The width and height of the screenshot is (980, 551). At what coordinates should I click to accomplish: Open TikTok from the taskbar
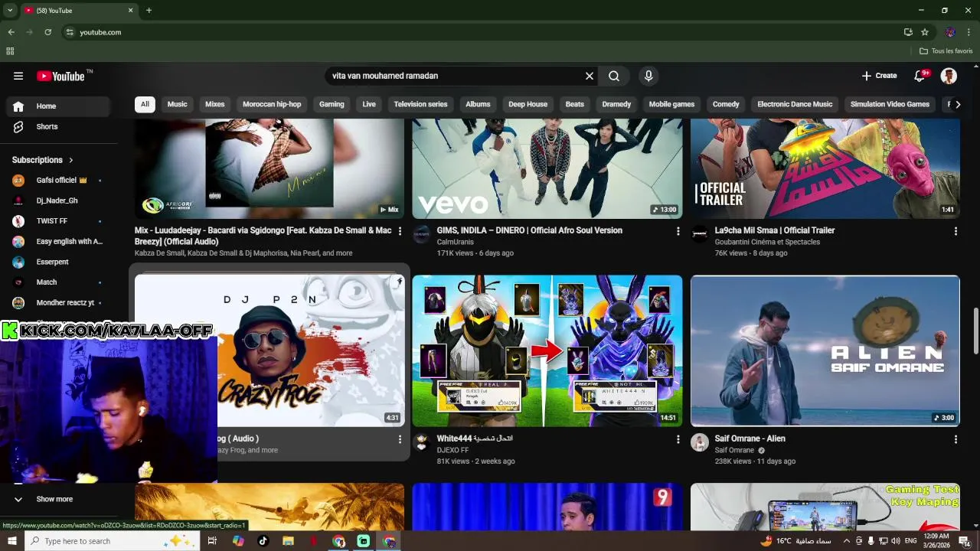coord(263,541)
